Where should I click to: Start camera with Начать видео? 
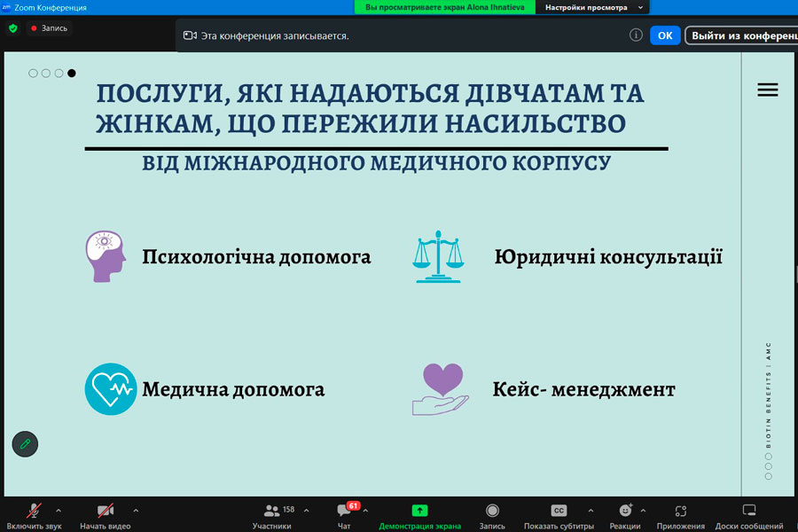pyautogui.click(x=106, y=516)
